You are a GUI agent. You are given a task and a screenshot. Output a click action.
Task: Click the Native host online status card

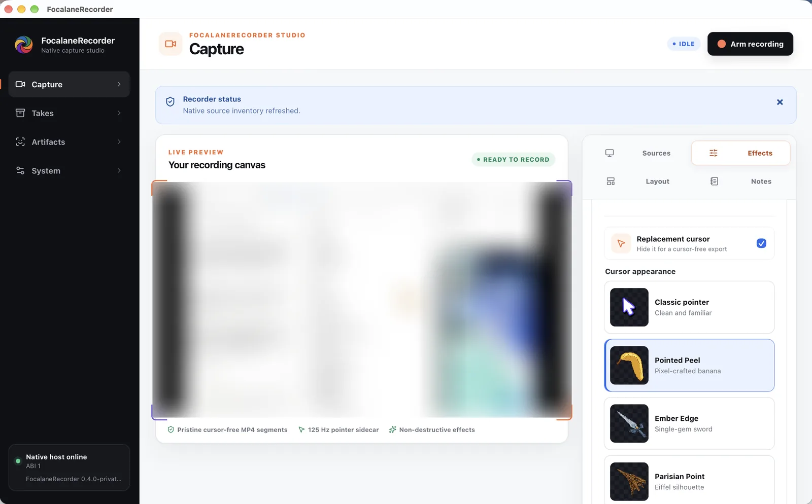(x=69, y=467)
